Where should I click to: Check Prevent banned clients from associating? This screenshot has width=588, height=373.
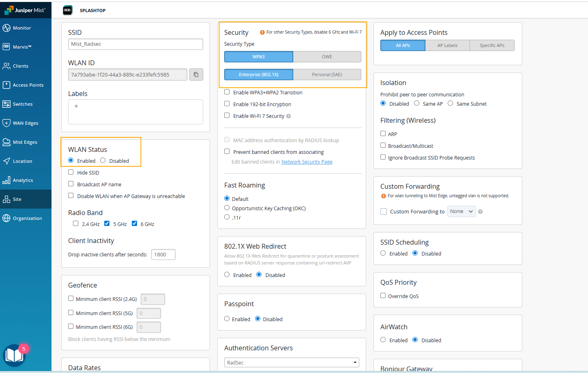pyautogui.click(x=227, y=151)
